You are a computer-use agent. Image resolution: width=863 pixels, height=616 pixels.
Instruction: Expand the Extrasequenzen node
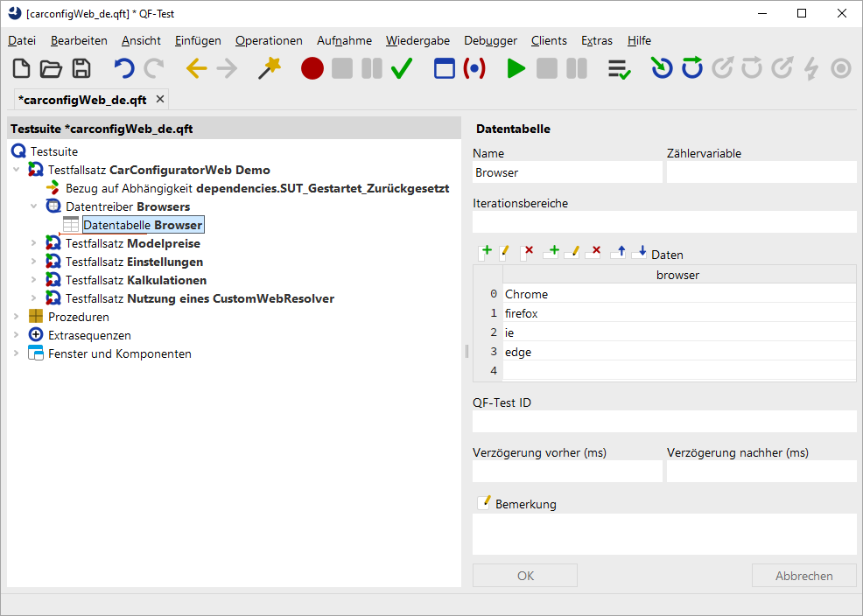[17, 335]
